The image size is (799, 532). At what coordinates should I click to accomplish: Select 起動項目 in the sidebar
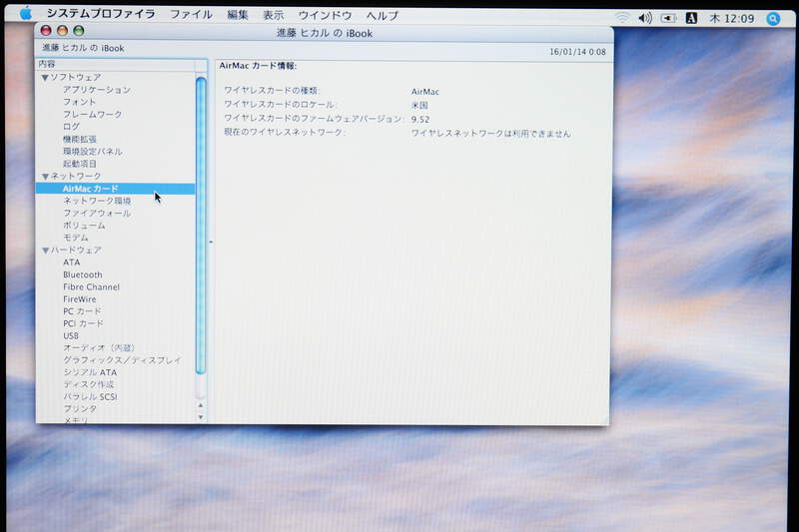click(80, 164)
